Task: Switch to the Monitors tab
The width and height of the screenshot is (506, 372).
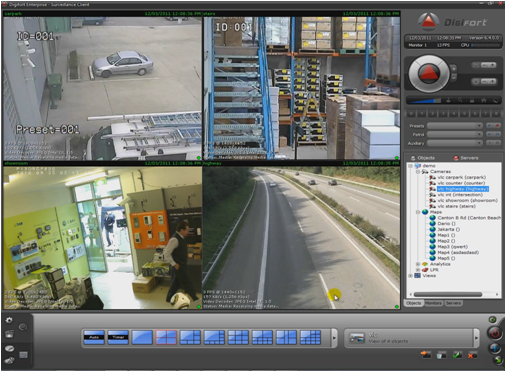Action: point(433,303)
